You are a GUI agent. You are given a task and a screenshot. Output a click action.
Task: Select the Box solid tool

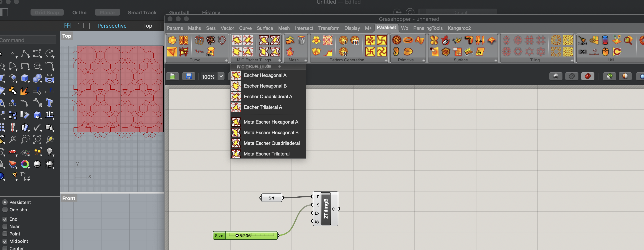click(25, 78)
